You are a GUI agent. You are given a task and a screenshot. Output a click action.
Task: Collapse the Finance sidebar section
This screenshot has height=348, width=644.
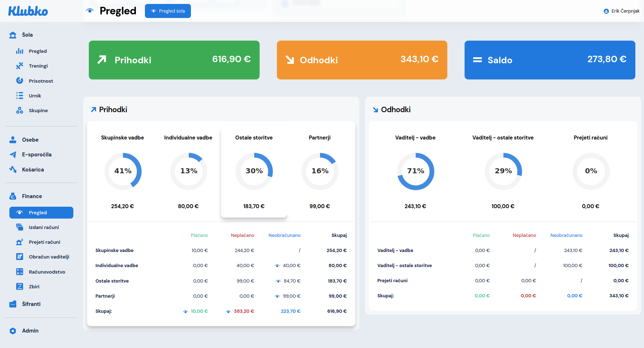pos(32,196)
